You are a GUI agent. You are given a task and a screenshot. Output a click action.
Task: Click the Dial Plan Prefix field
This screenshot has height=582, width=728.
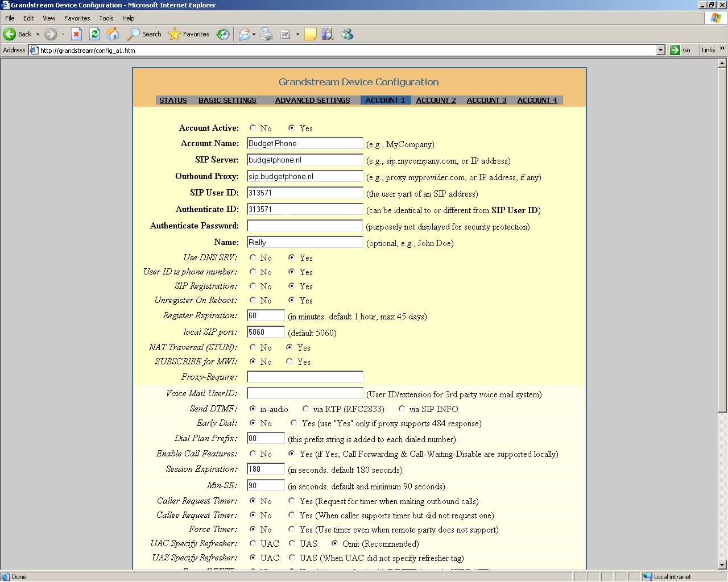[x=266, y=438]
